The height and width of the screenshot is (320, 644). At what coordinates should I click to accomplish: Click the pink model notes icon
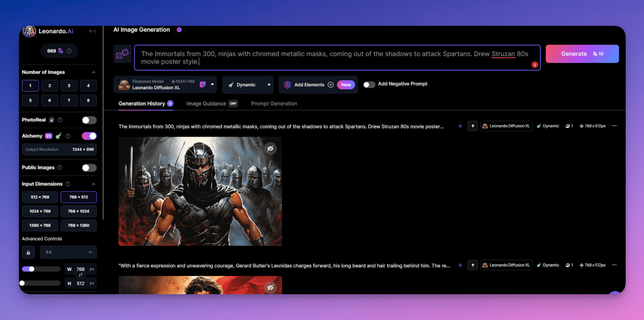coord(203,85)
